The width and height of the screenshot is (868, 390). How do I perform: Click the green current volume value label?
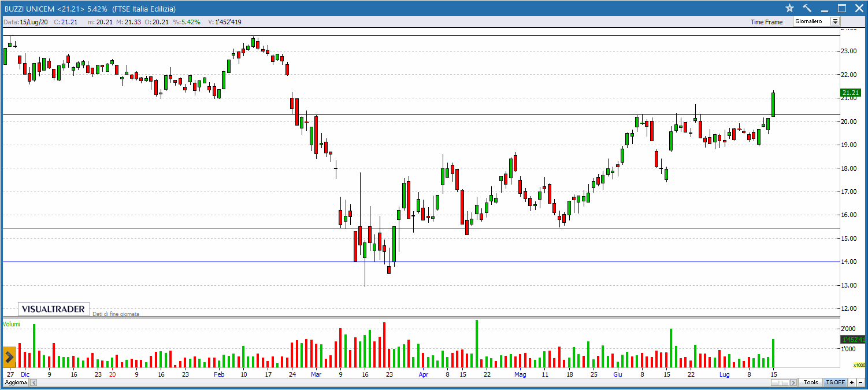(x=852, y=340)
